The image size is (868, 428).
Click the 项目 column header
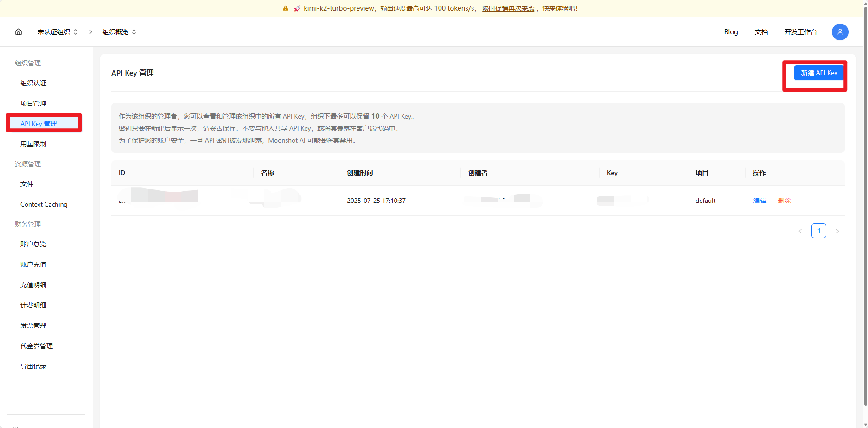coord(702,173)
